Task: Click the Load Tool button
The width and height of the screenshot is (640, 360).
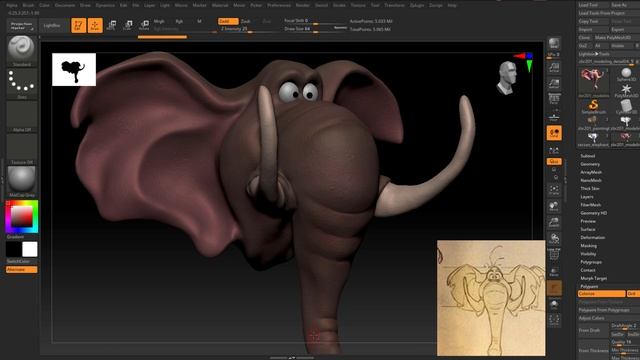Action: tap(593, 5)
